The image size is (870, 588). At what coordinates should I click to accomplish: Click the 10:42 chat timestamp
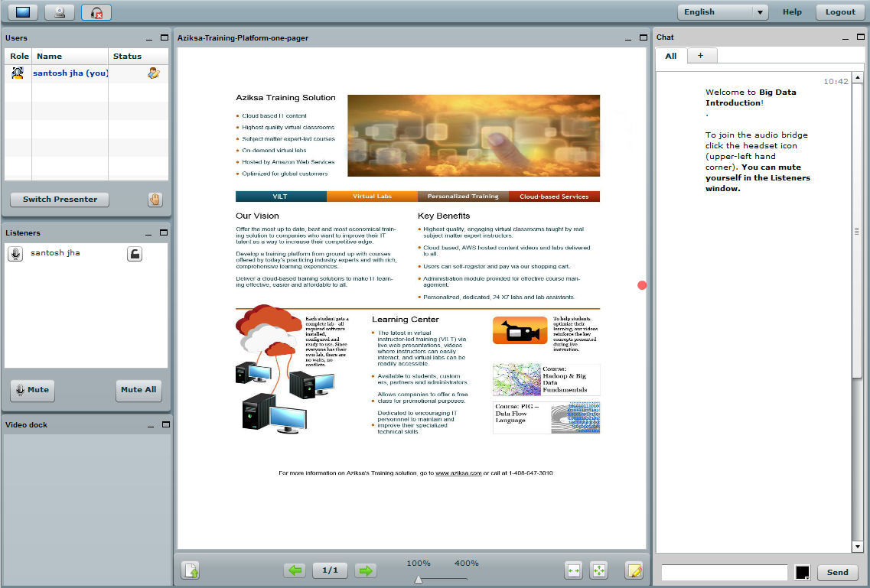pos(836,82)
